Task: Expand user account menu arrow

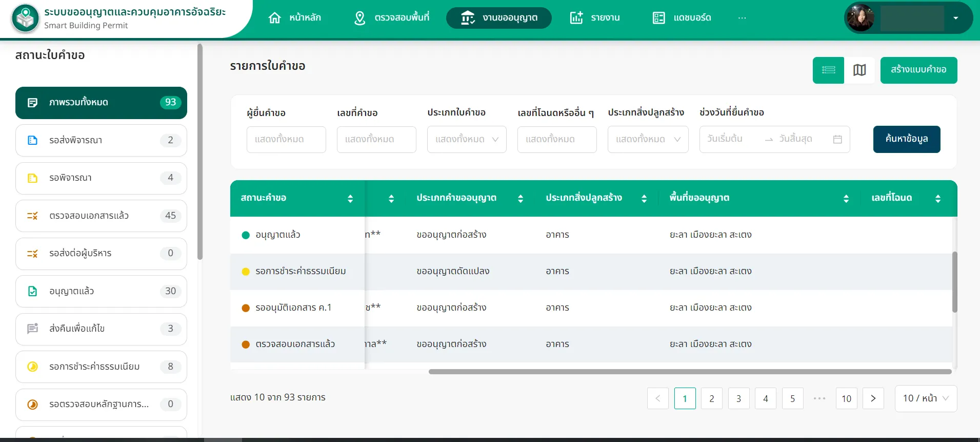Action: [x=956, y=18]
